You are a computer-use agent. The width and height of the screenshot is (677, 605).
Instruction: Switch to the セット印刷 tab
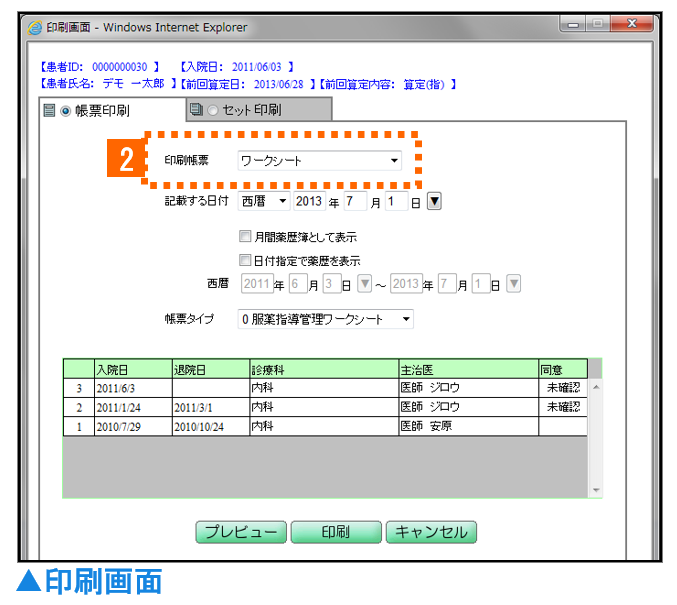pos(251,110)
